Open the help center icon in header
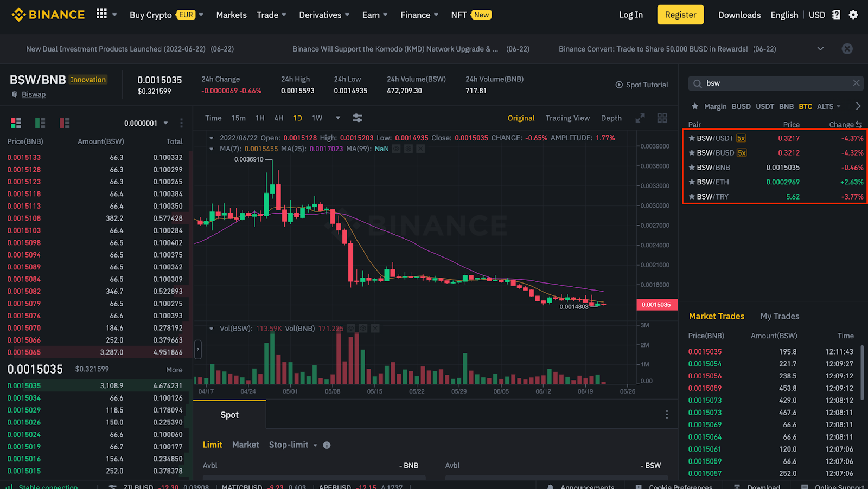 (836, 15)
